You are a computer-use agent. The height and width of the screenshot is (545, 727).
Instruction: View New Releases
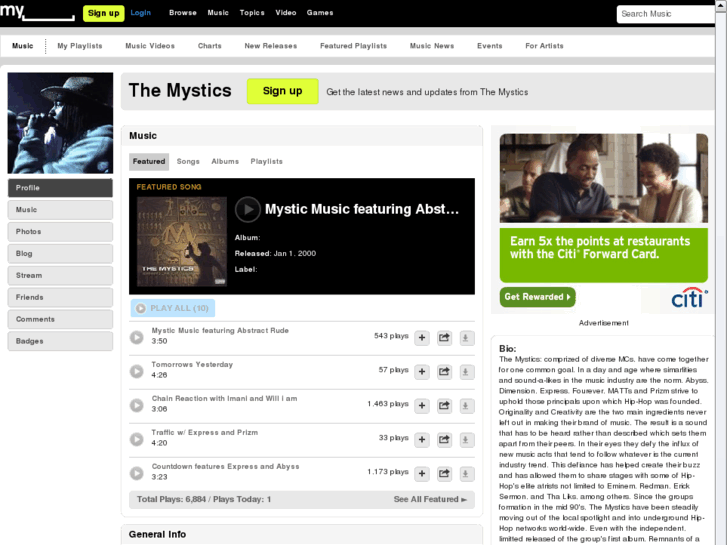pyautogui.click(x=271, y=46)
